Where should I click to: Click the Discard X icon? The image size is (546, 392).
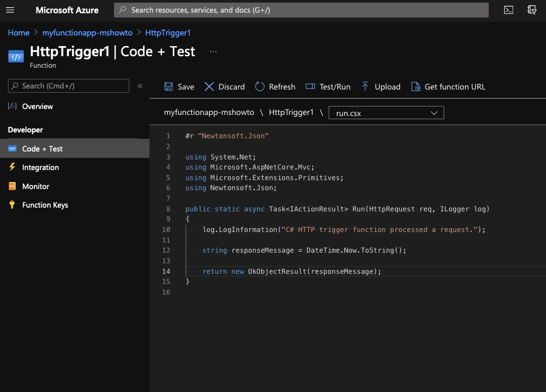[x=209, y=86]
